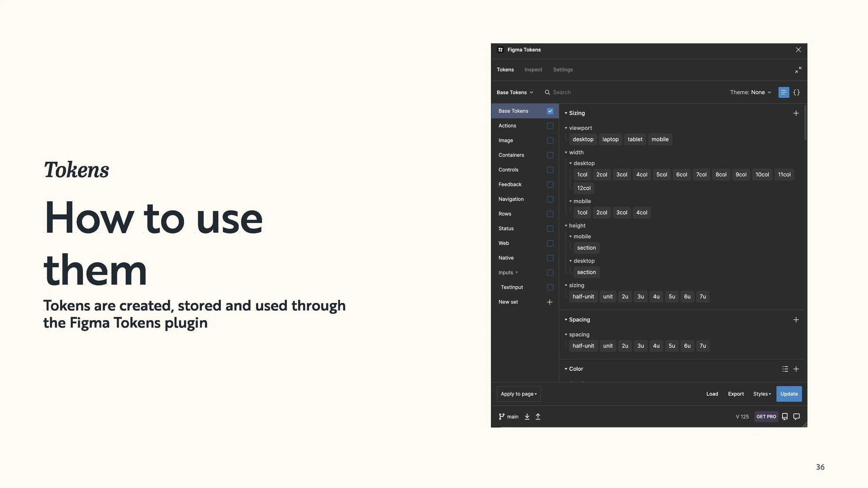This screenshot has width=868, height=488.
Task: Collapse the Color section
Action: pos(566,369)
